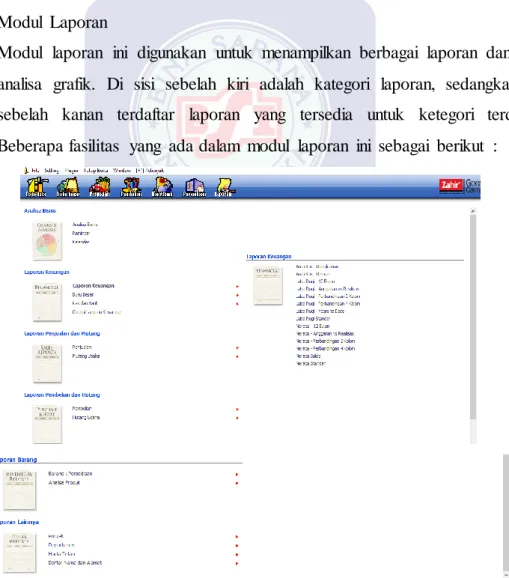Click the Financial thumbnail in right panel

(268, 286)
